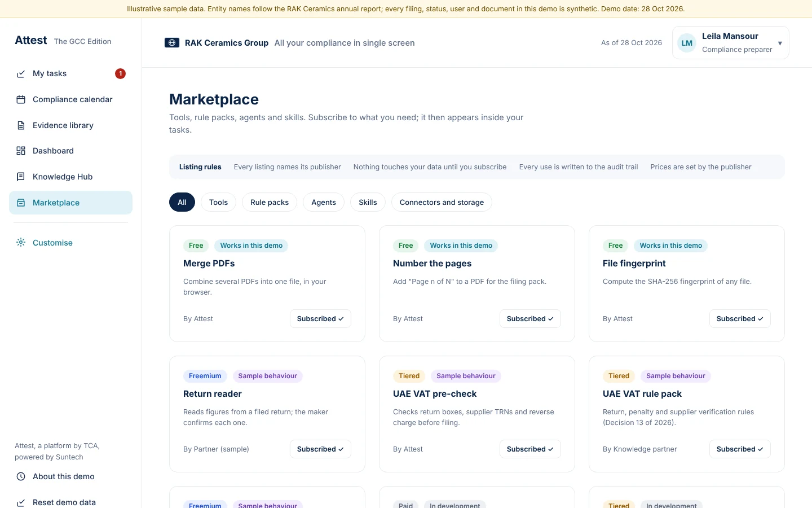Open About this demo link
812x508 pixels.
click(x=70, y=476)
